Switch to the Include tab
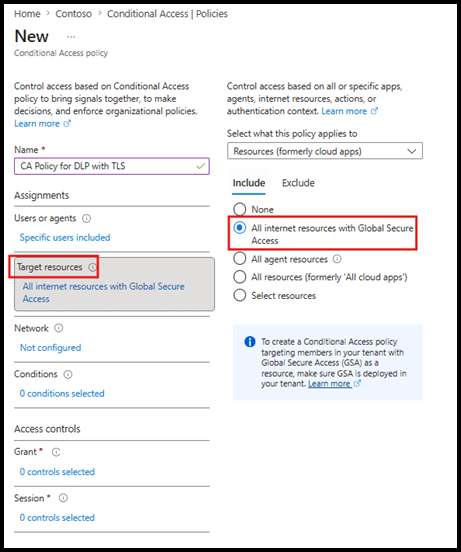461x552 pixels. [x=248, y=183]
